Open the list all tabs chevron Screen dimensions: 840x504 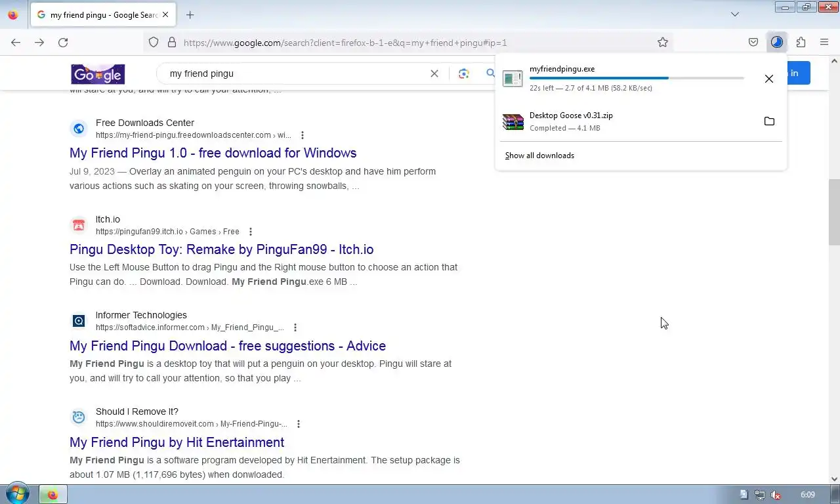point(735,14)
